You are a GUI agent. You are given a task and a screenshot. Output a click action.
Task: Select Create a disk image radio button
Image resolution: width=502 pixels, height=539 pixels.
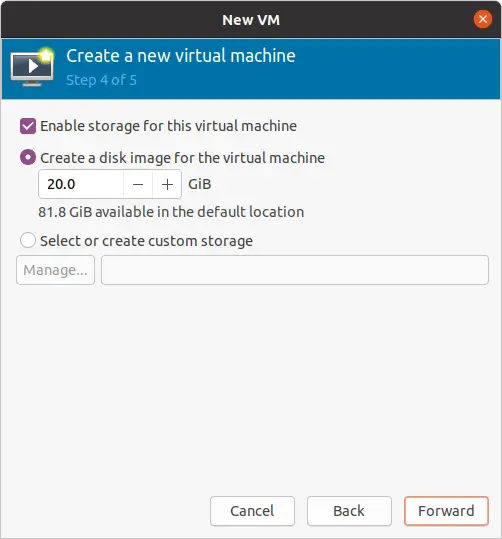(28, 157)
